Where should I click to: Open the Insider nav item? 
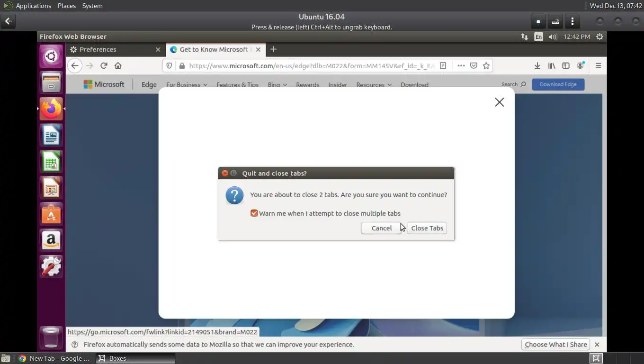pos(338,85)
